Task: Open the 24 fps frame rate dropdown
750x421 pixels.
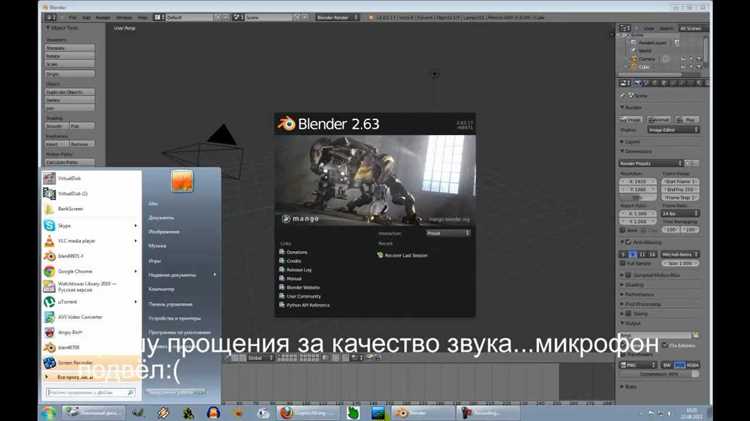Action: pos(680,213)
